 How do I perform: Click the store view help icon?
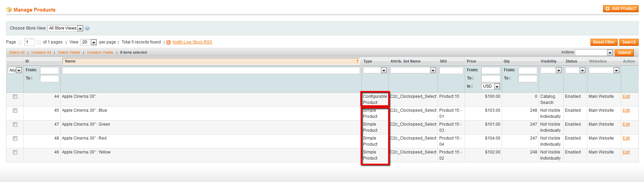pyautogui.click(x=87, y=29)
